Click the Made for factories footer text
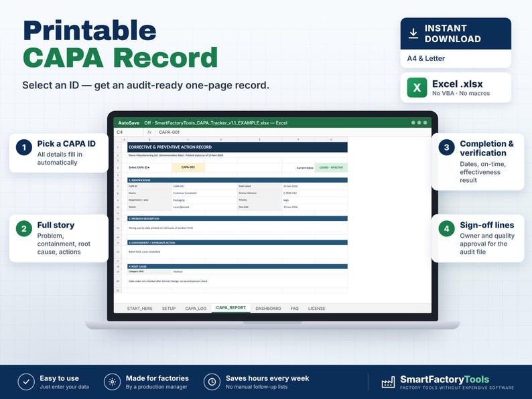The image size is (532, 399). tap(157, 378)
